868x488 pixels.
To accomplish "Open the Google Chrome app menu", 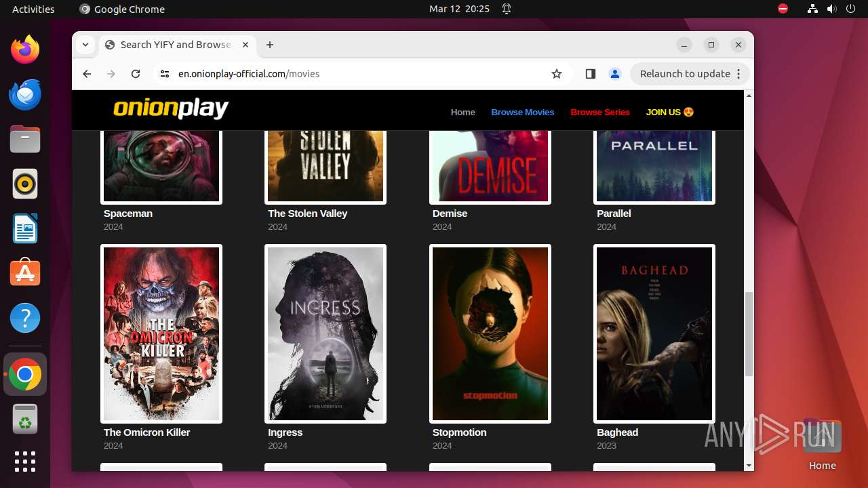I will point(122,9).
